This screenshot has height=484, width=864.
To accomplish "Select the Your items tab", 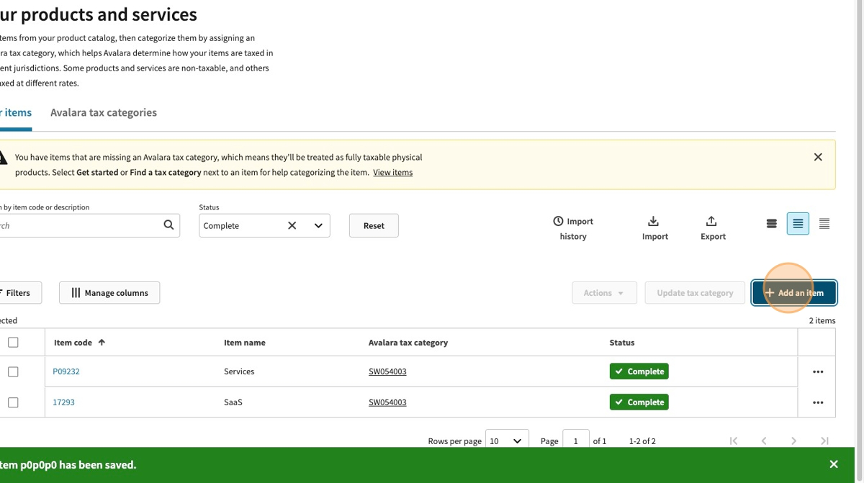I will click(x=15, y=112).
